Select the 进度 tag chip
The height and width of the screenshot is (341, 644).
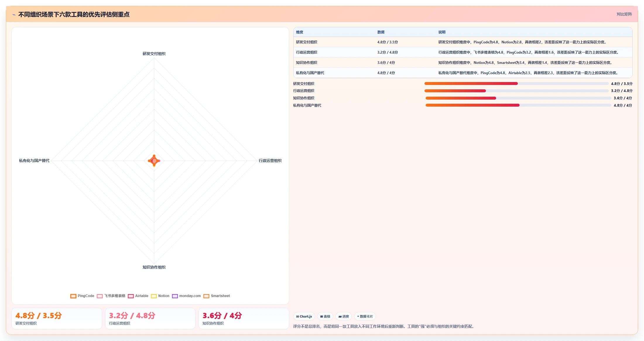click(344, 316)
